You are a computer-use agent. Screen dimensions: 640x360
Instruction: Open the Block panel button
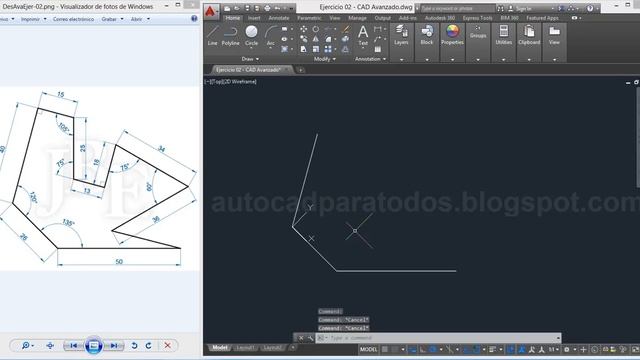(427, 35)
